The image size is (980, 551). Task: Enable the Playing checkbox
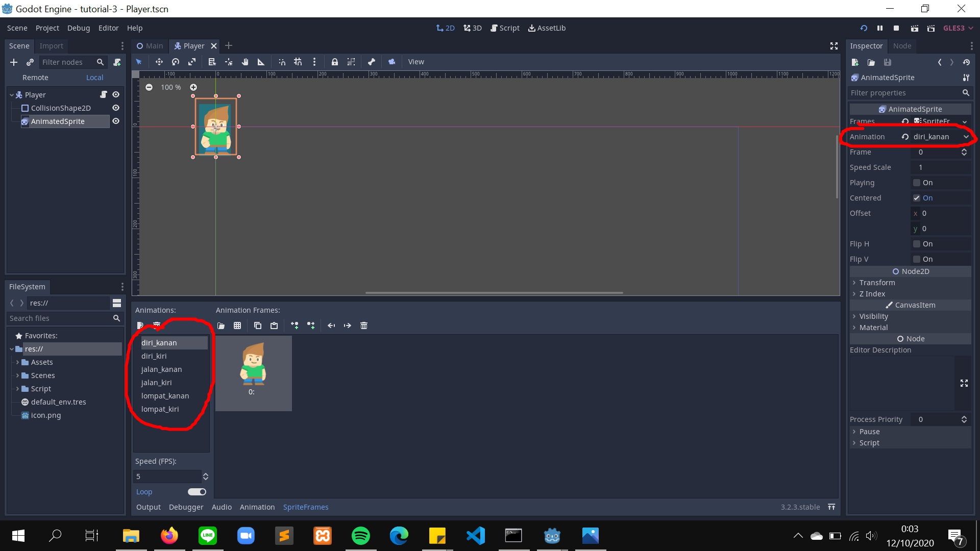tap(917, 183)
